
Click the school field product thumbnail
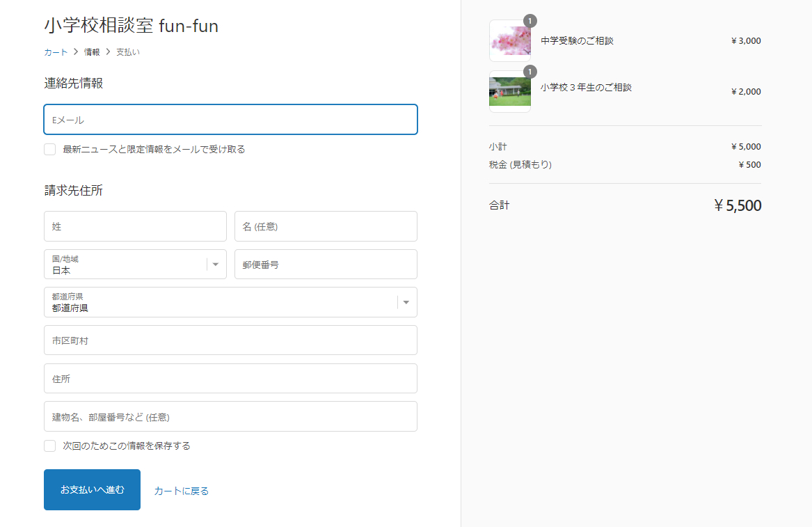pyautogui.click(x=510, y=92)
